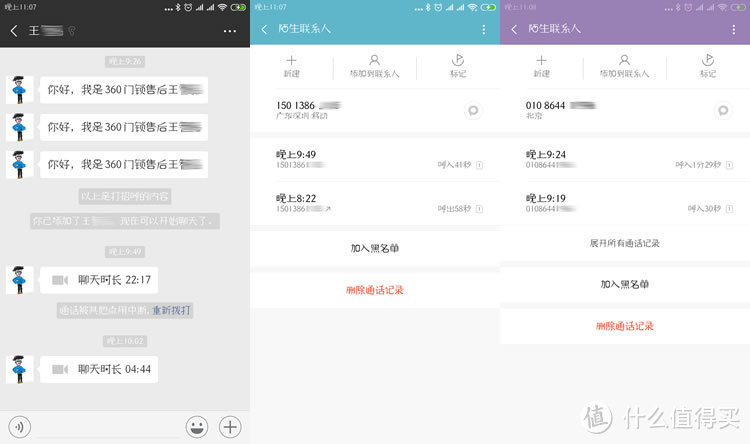
Task: Tap the 重新拨打 redial link
Action: click(171, 311)
